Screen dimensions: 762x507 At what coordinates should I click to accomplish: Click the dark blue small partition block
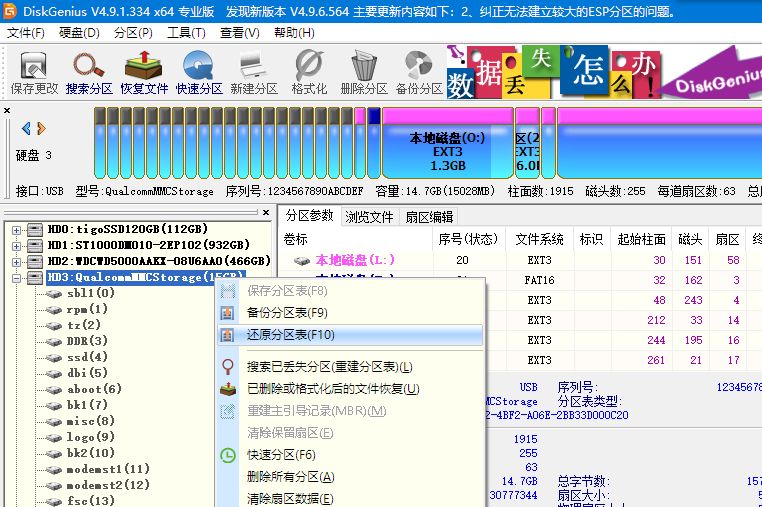click(374, 143)
